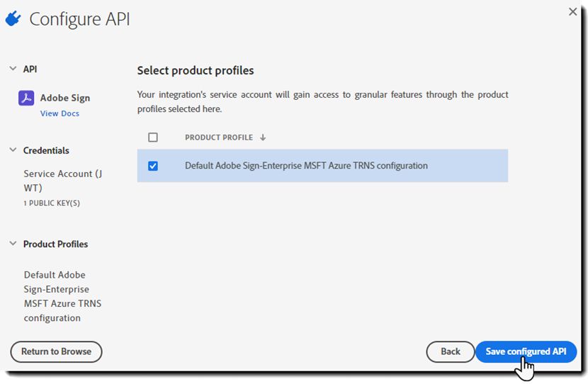Collapse the Credentials section chevron
Viewport: 588px width, 384px height.
(13, 150)
